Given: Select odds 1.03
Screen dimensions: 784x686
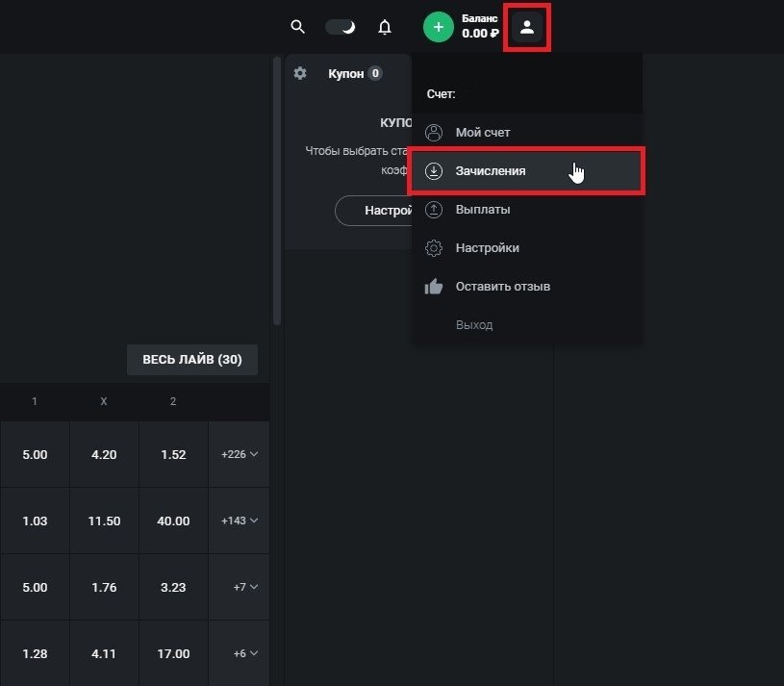Looking at the screenshot, I should [x=35, y=521].
